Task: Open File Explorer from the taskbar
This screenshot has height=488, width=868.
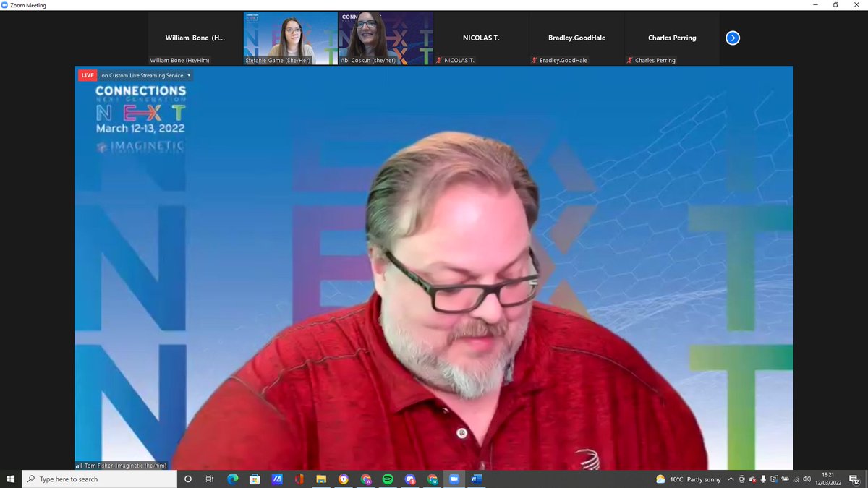Action: click(321, 479)
